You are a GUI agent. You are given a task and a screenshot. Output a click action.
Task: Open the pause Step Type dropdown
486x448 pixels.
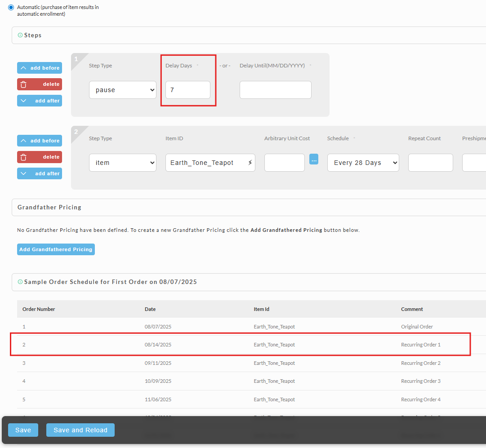pyautogui.click(x=123, y=90)
